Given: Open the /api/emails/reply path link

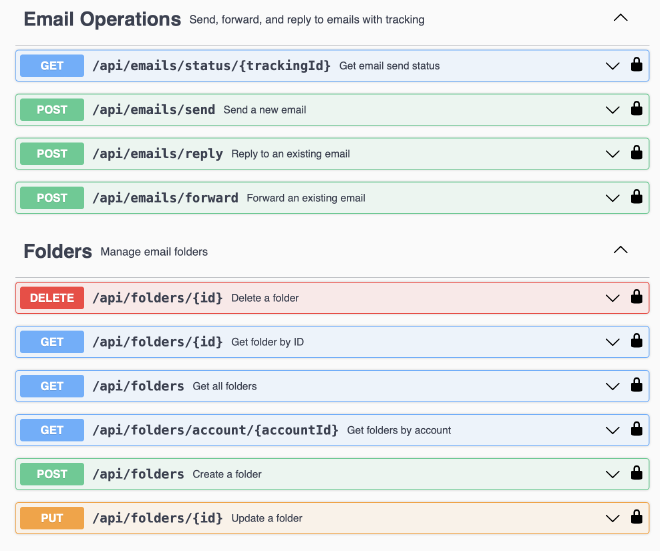Looking at the screenshot, I should pos(157,154).
